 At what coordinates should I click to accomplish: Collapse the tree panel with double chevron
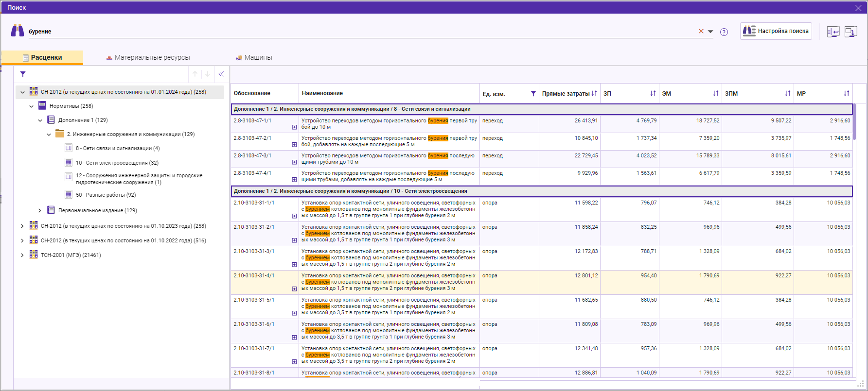pyautogui.click(x=221, y=74)
